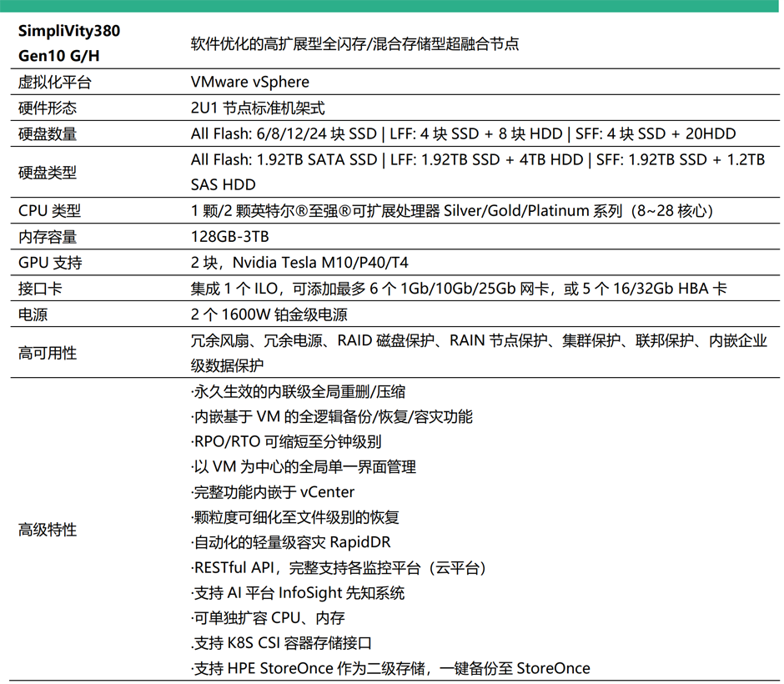Click the '高级特性' row label
The width and height of the screenshot is (784, 684).
click(48, 530)
